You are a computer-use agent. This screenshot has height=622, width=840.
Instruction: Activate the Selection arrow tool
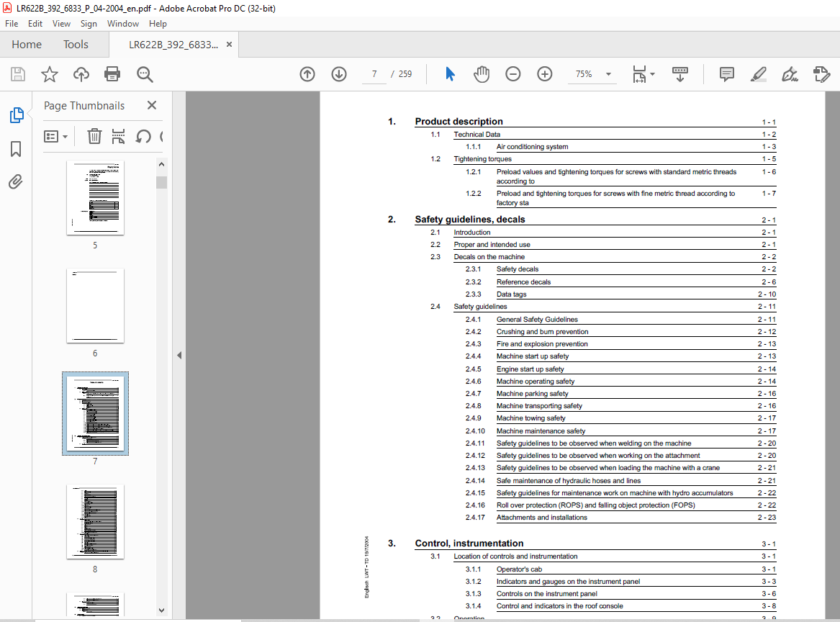(x=450, y=74)
